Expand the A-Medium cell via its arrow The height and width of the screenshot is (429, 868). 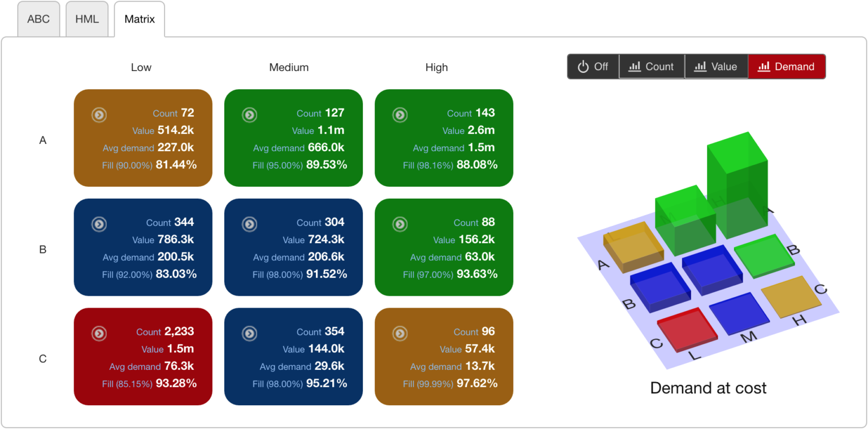pyautogui.click(x=249, y=115)
